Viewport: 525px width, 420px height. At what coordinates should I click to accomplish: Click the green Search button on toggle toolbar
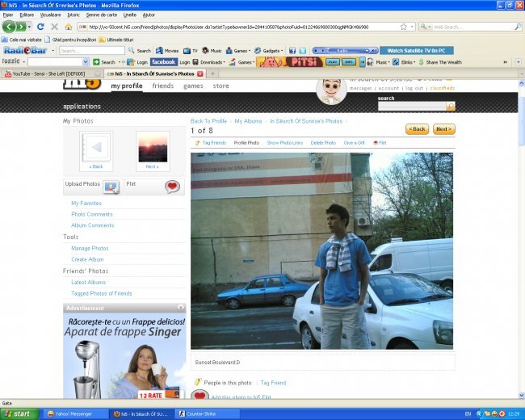104,62
